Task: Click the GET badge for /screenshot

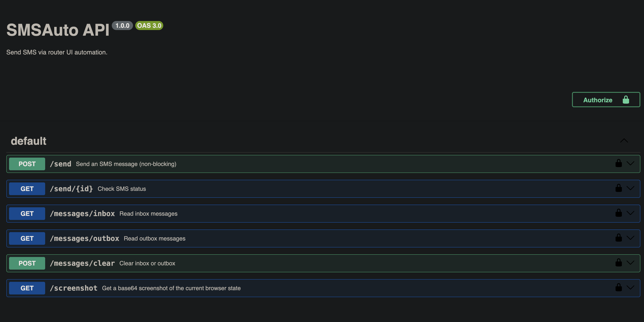Action: click(x=27, y=288)
